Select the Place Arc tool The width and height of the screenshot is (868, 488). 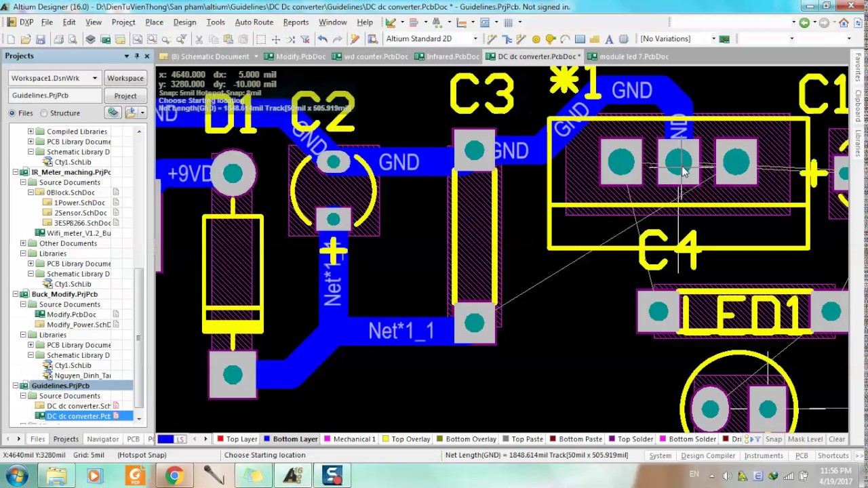(x=565, y=39)
